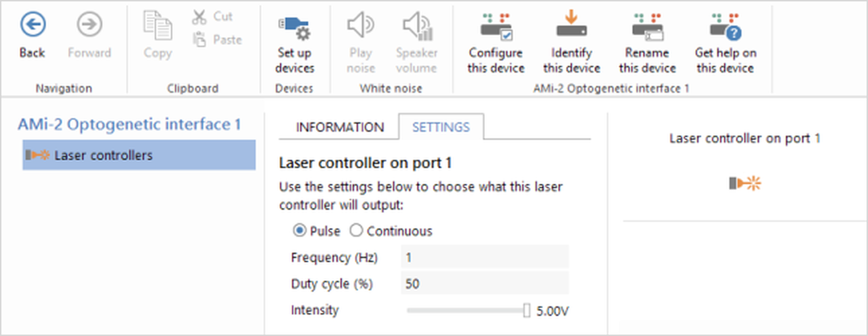Screen dimensions: 868x336
Task: Click the Copy clipboard icon
Action: tap(157, 26)
